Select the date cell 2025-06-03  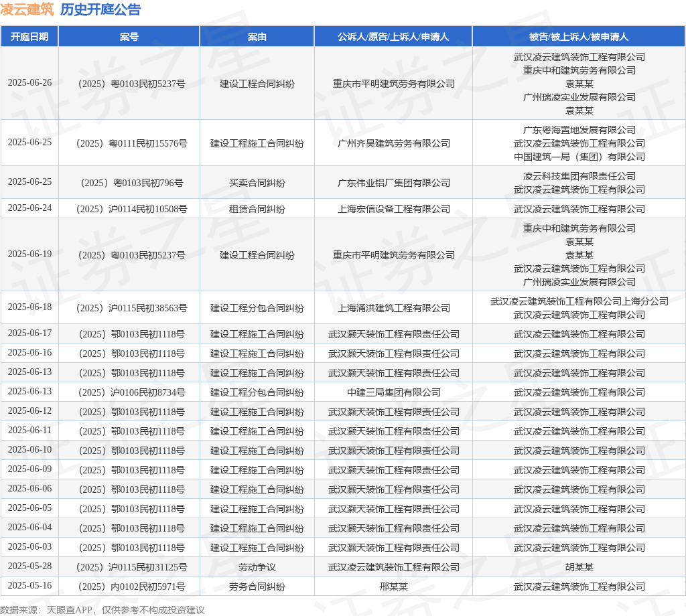[x=29, y=546]
